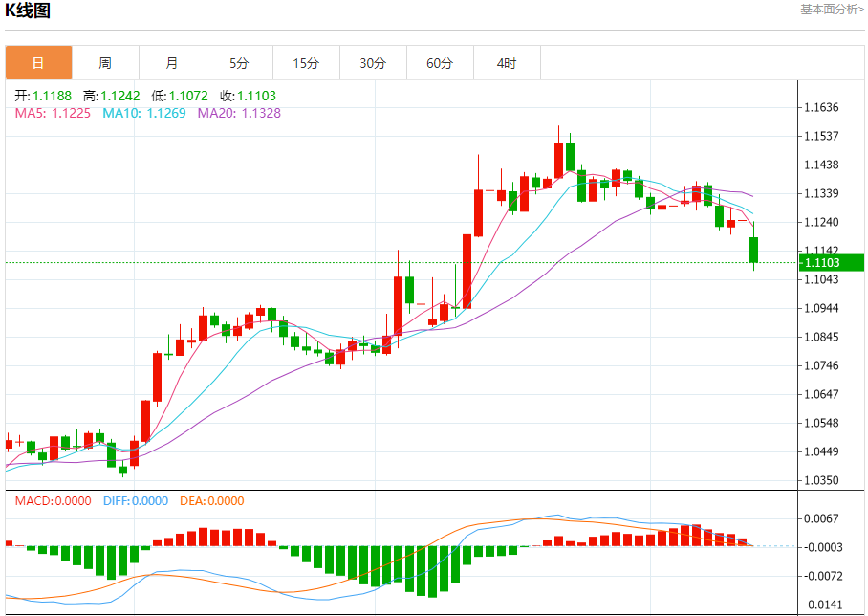The image size is (868, 616).
Task: Click the MA20 indicator label
Action: (x=239, y=113)
